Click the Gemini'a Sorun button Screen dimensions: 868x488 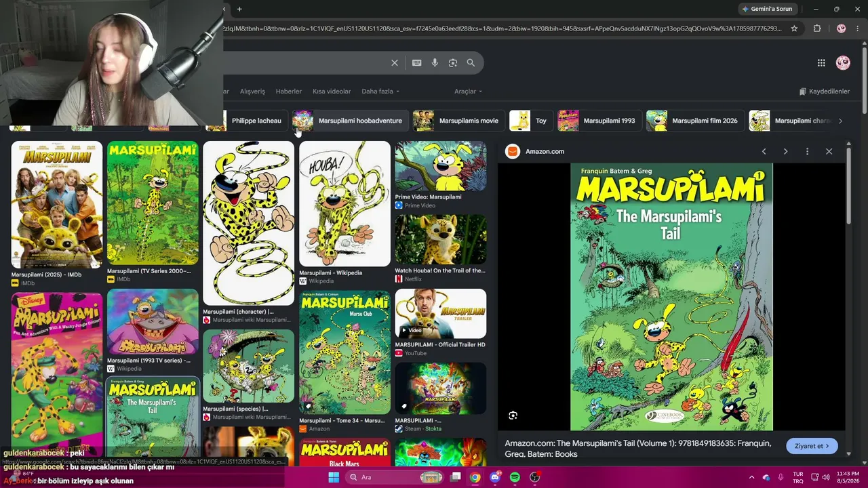pos(767,9)
